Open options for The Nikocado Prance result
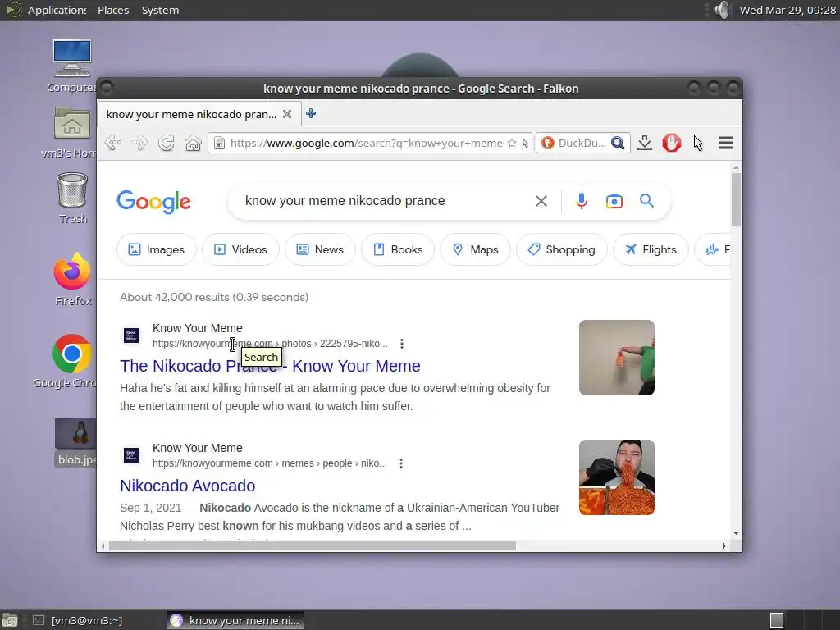This screenshot has width=840, height=630. coord(402,344)
